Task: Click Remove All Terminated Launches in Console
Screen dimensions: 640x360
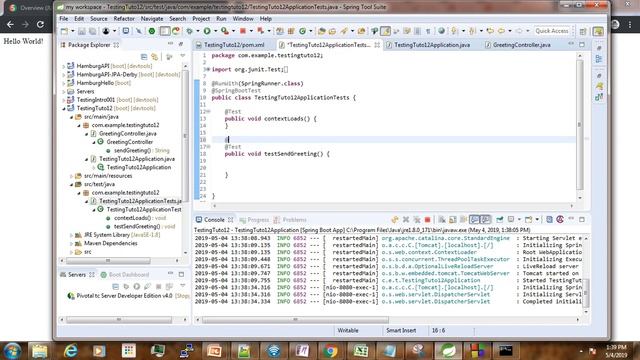Action: pyautogui.click(x=416, y=220)
